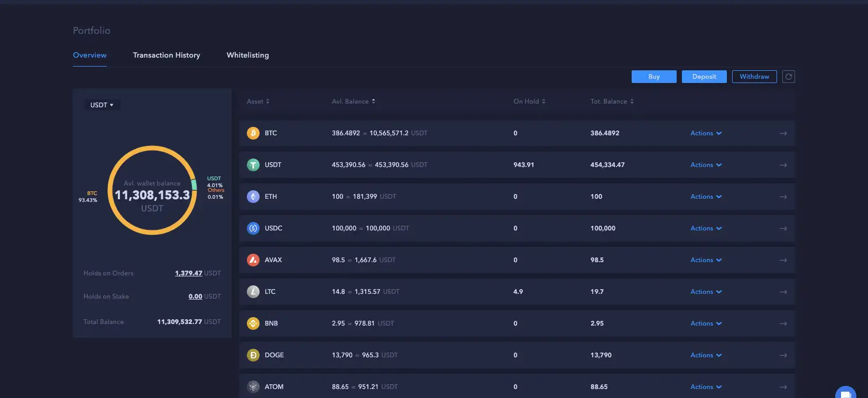Expand Actions menu for BTC
The height and width of the screenshot is (398, 868).
coord(706,133)
